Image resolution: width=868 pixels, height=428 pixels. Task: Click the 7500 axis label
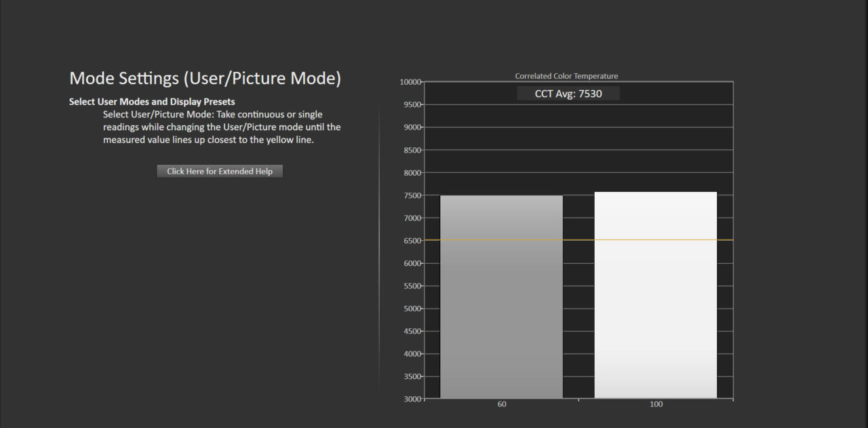pyautogui.click(x=411, y=195)
